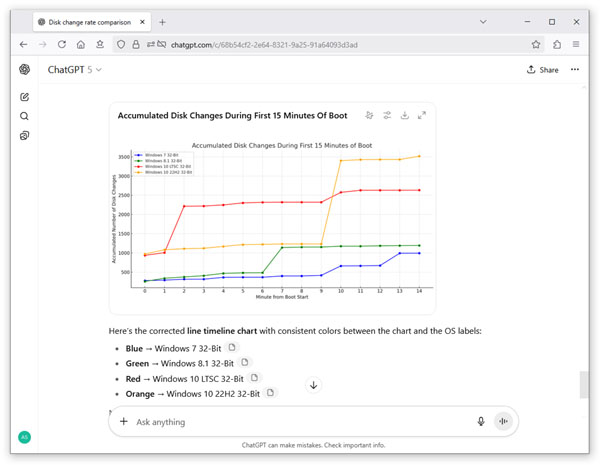This screenshot has width=600, height=465.
Task: Click the page vertical scrollbar thumb
Action: (584, 384)
